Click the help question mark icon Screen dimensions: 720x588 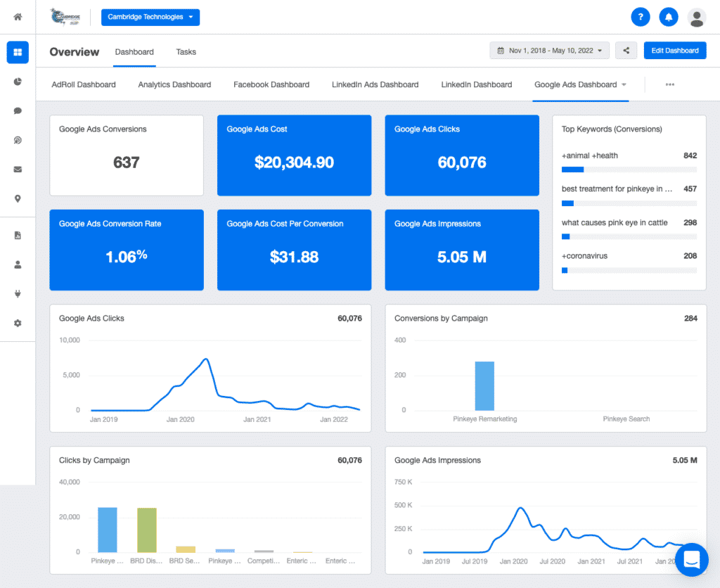click(641, 18)
